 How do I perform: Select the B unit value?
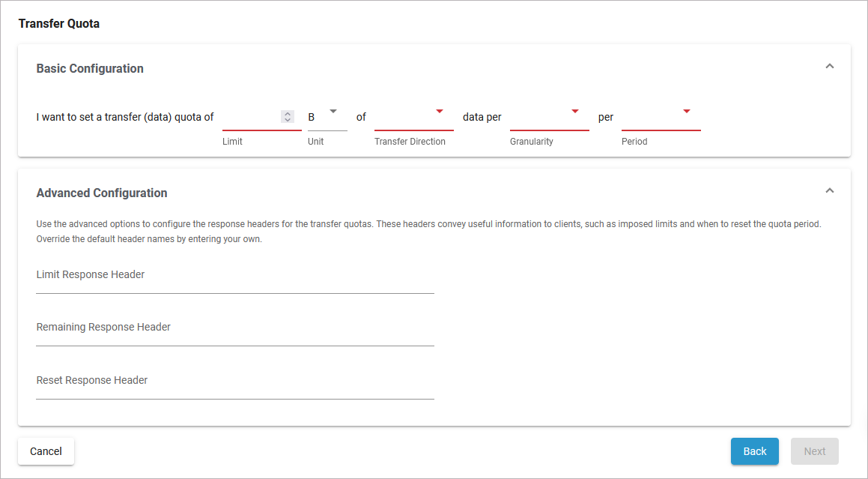click(312, 118)
